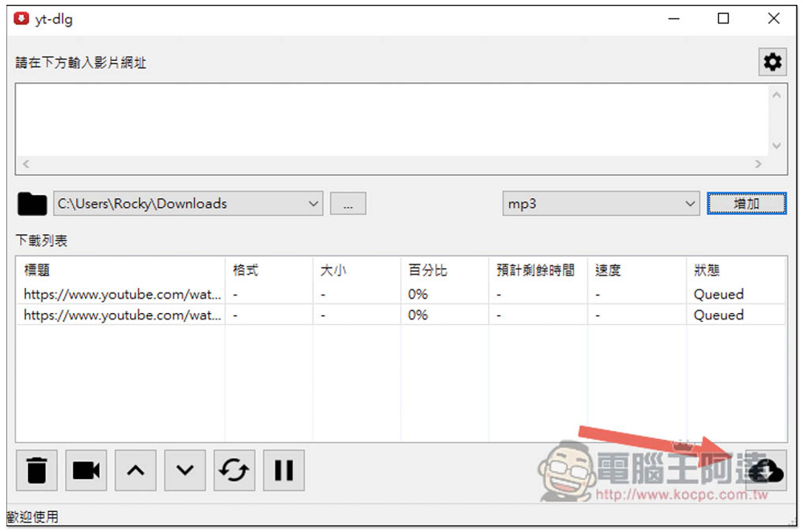The width and height of the screenshot is (803, 532).
Task: Pause downloads with the pause button
Action: [283, 470]
